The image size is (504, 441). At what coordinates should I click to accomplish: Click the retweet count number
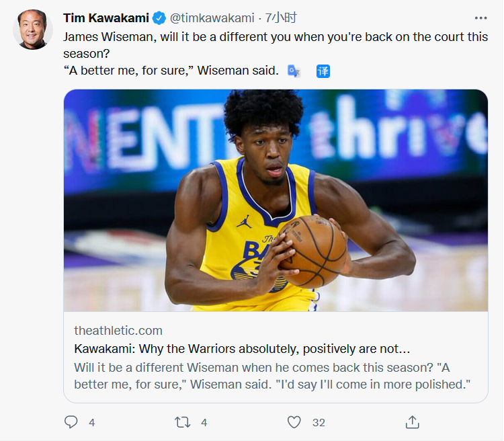[204, 422]
